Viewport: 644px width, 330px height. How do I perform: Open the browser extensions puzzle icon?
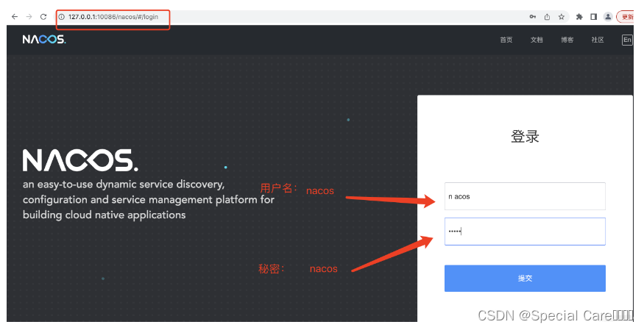tap(579, 17)
